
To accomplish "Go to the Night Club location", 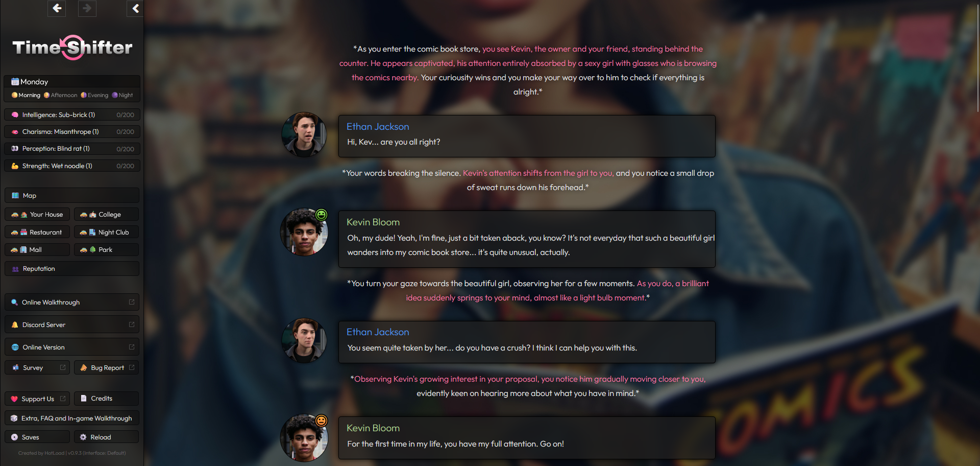I will click(x=107, y=232).
